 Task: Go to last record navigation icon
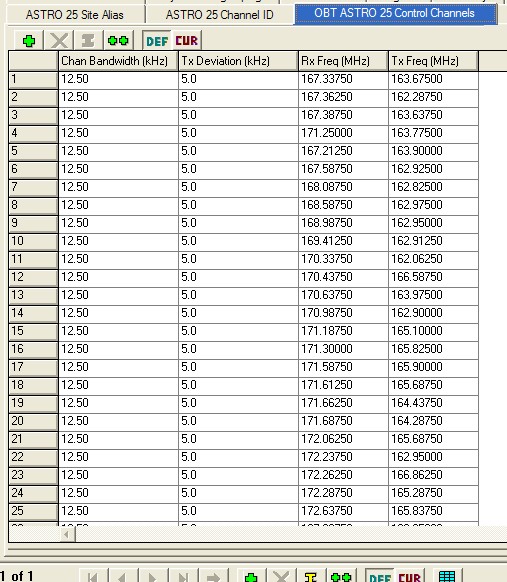tap(183, 577)
